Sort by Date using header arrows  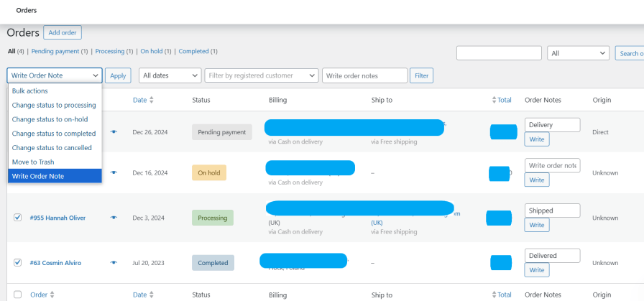point(151,100)
